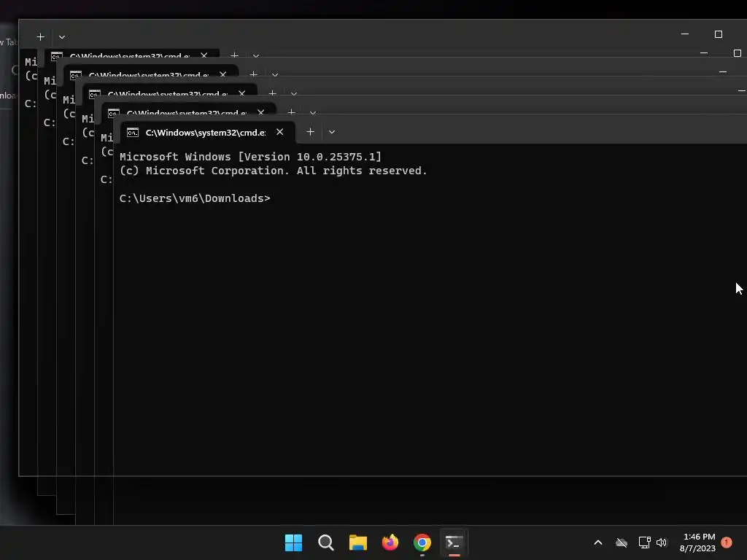This screenshot has height=560, width=747.
Task: Expand the tab dropdown in the front Terminal window
Action: 332,132
